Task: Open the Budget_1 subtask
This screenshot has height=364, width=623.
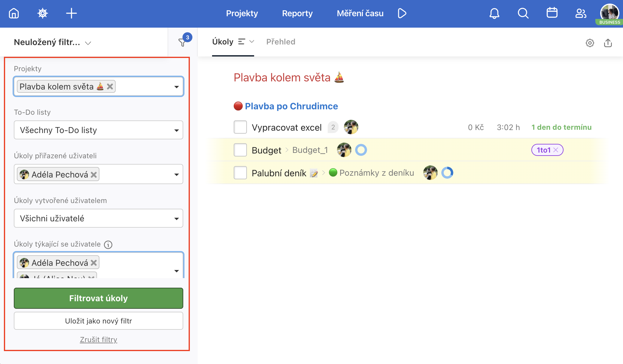Action: tap(310, 150)
